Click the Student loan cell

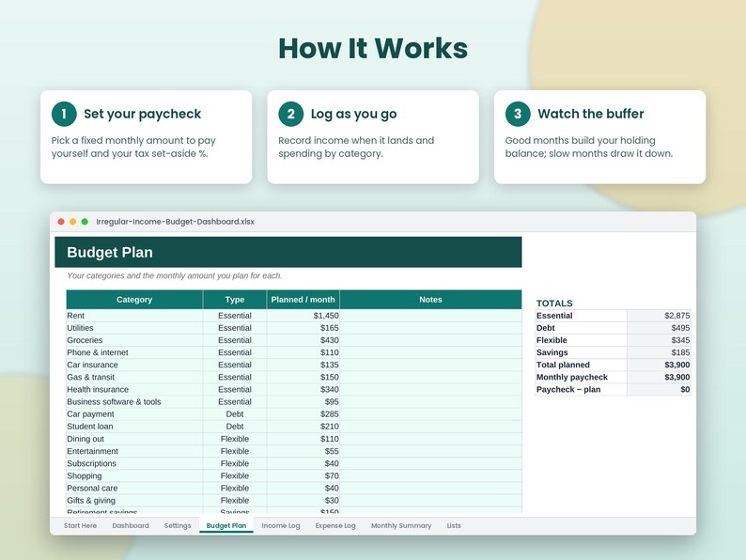point(134,427)
